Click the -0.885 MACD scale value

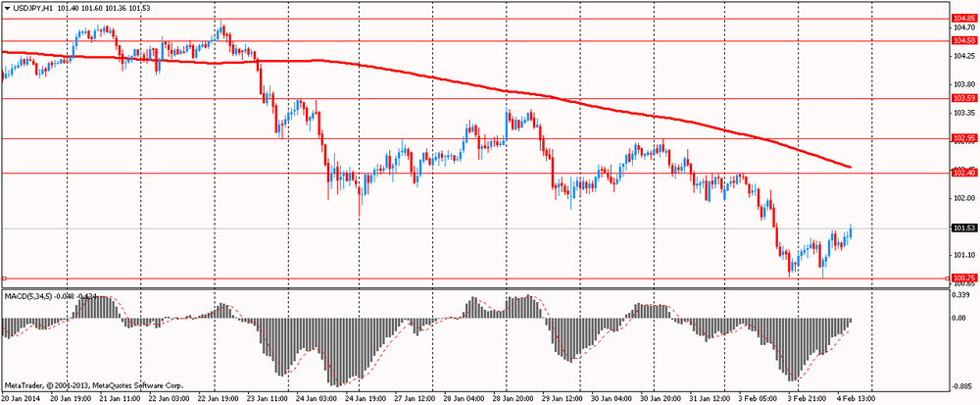962,385
